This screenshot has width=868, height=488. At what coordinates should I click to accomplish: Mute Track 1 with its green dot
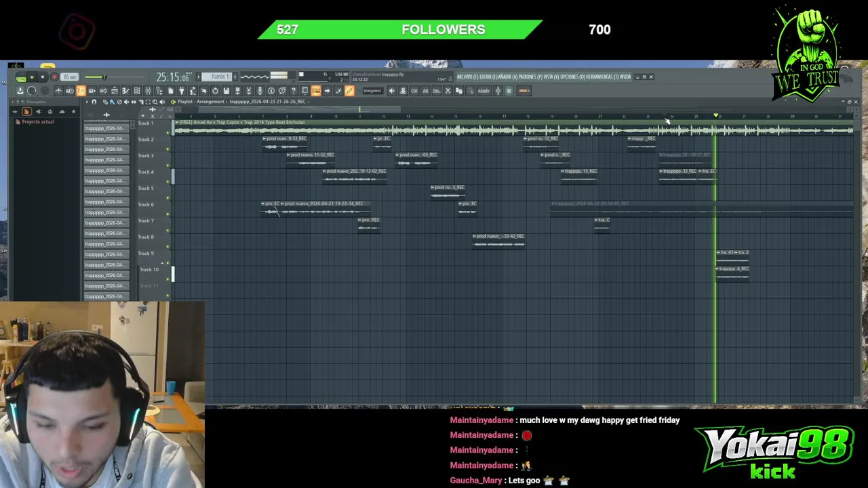tap(167, 131)
